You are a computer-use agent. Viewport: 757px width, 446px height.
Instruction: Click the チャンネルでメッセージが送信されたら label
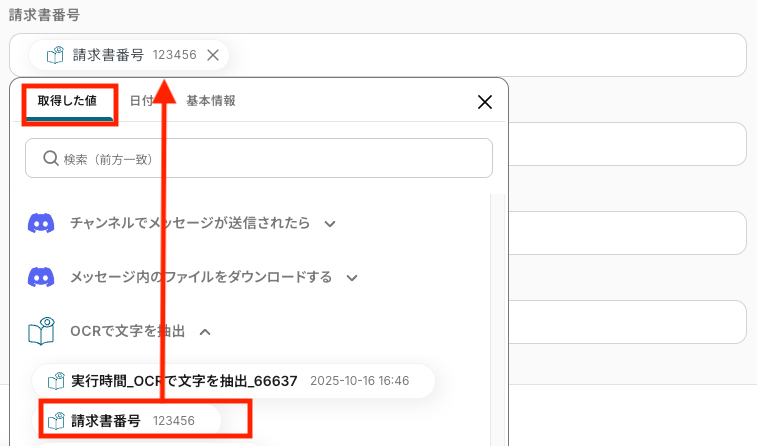190,223
